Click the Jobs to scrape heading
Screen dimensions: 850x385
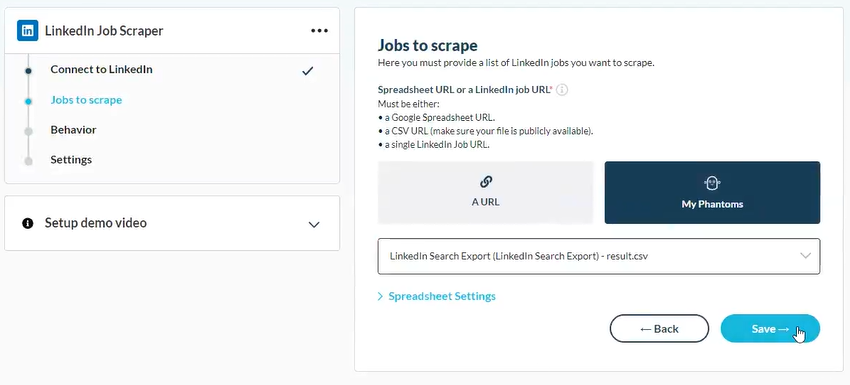[x=428, y=45]
